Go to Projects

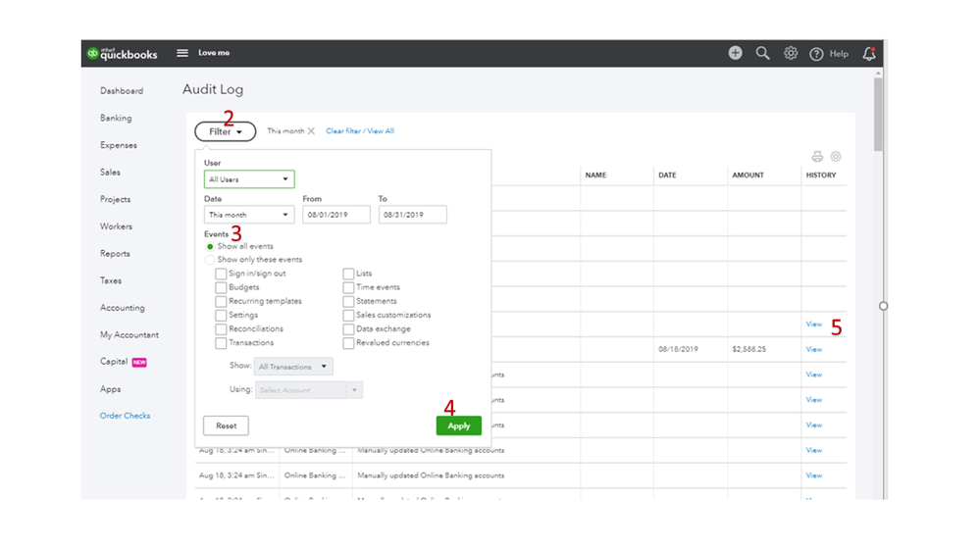pos(115,199)
